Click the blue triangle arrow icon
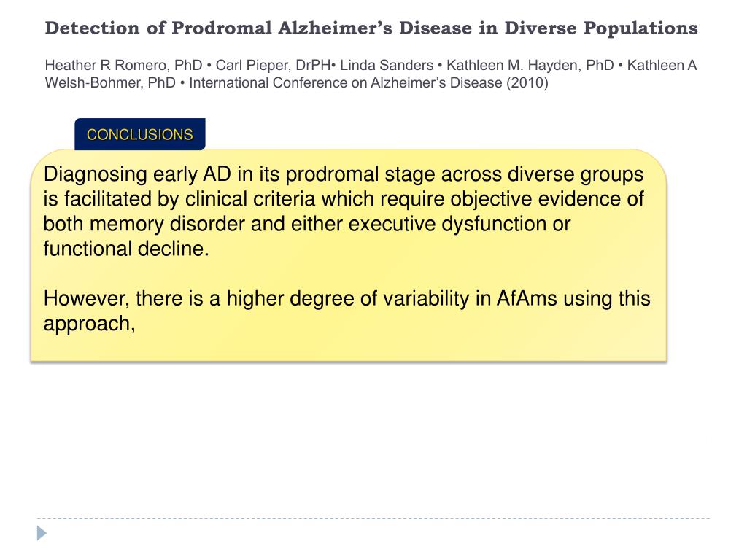This screenshot has height=560, width=747. pos(42,533)
